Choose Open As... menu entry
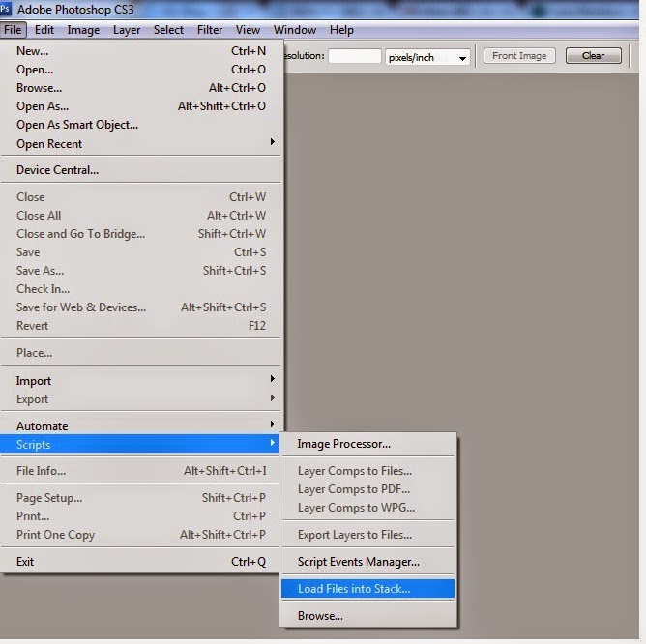Viewport: 646px width, 644px height. point(141,106)
